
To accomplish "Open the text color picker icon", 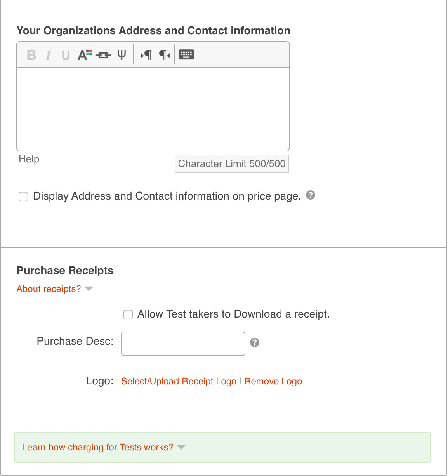I will (x=85, y=55).
